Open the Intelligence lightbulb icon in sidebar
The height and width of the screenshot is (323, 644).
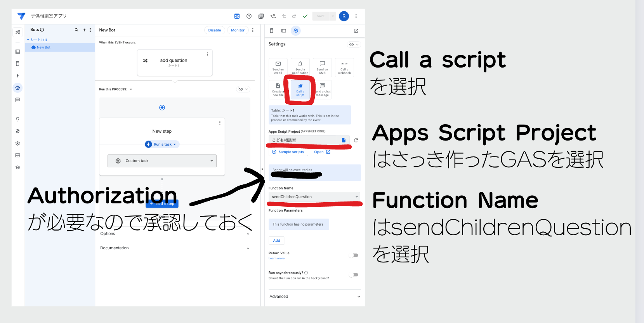click(x=17, y=119)
